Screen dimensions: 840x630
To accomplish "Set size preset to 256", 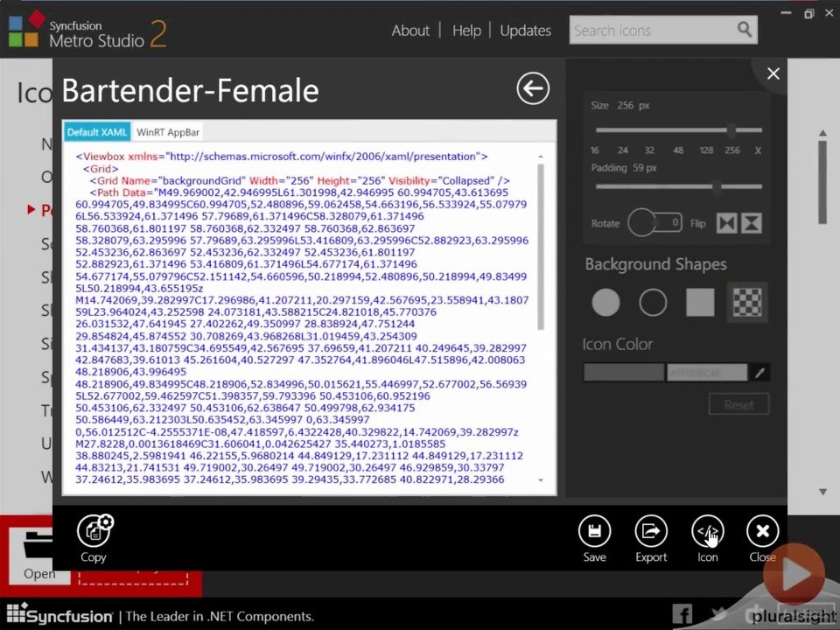I will pos(732,150).
